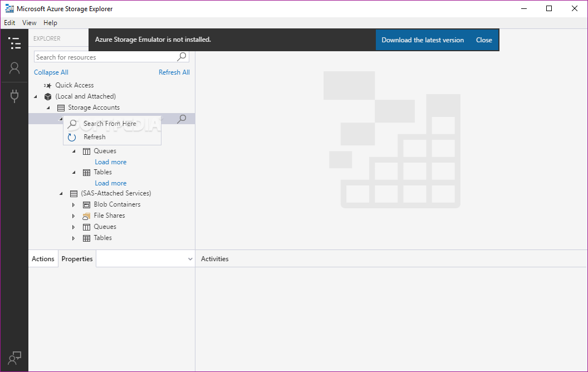Open the Explorer view in sidebar
588x372 pixels.
pos(14,43)
